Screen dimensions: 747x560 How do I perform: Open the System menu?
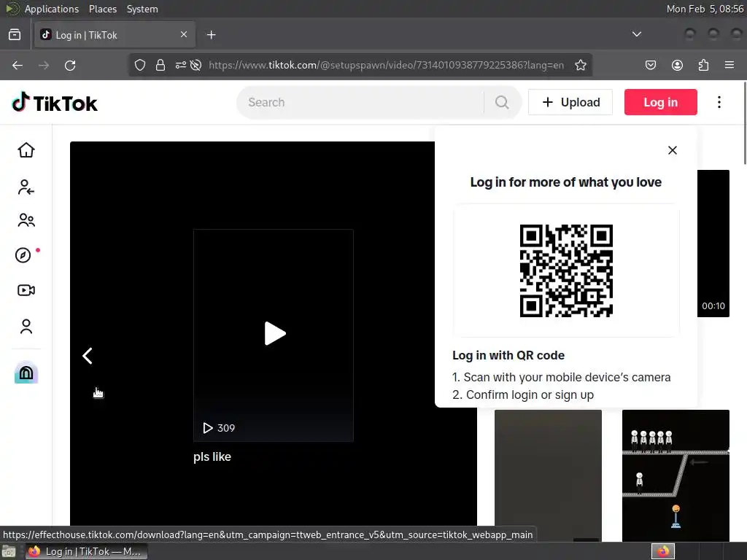coord(142,9)
